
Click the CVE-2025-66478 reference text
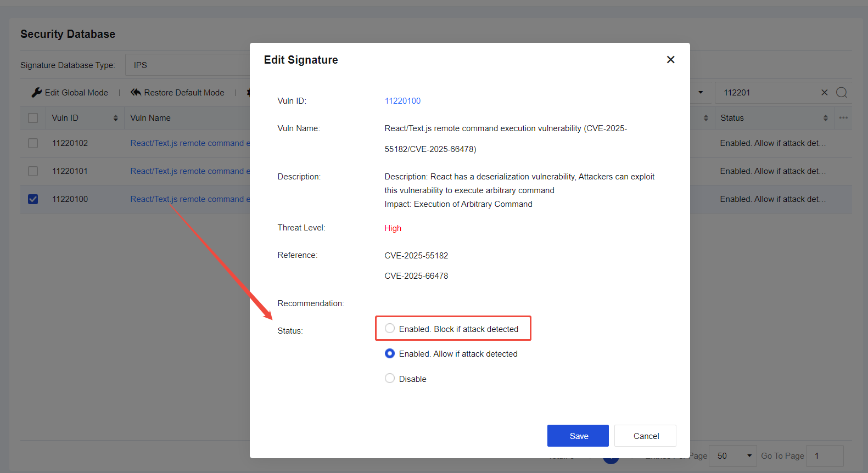416,276
